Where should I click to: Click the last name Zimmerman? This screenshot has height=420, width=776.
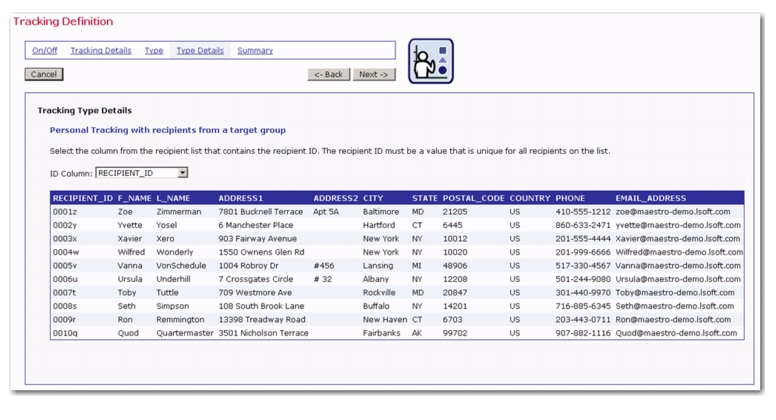[x=179, y=212]
